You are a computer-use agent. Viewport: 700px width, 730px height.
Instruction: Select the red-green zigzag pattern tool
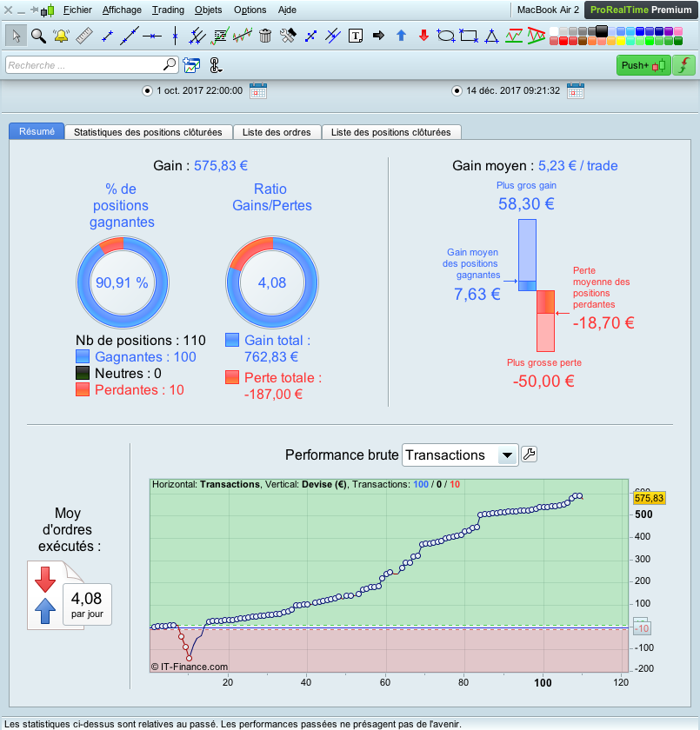point(514,36)
